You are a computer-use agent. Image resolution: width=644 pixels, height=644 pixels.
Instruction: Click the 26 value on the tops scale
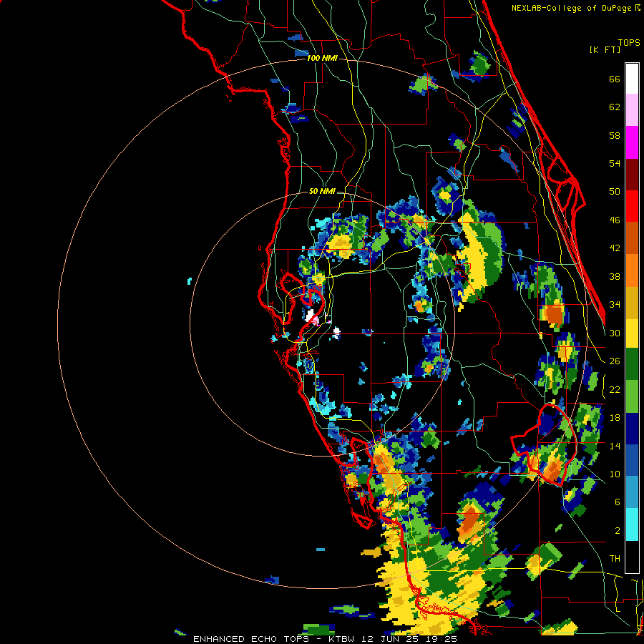(x=615, y=361)
